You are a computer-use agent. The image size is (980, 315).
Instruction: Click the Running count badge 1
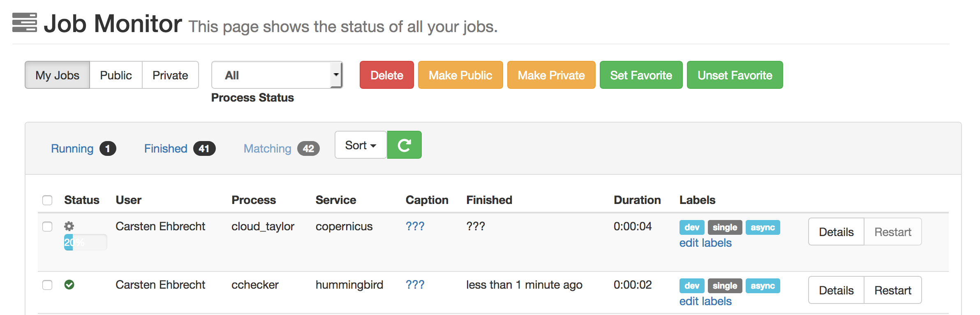[x=108, y=148]
